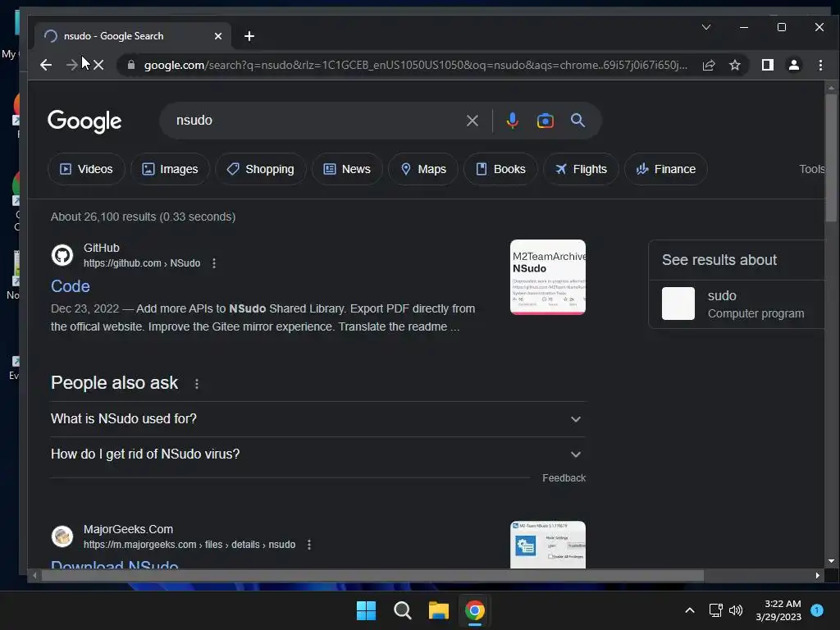
Task: Click the vertical page scrollbar
Action: [x=831, y=157]
